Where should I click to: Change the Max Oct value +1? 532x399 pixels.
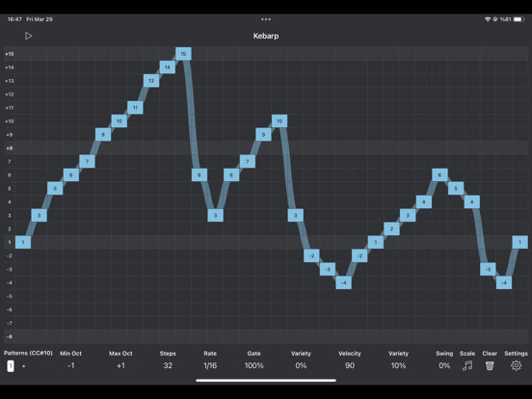tap(120, 365)
